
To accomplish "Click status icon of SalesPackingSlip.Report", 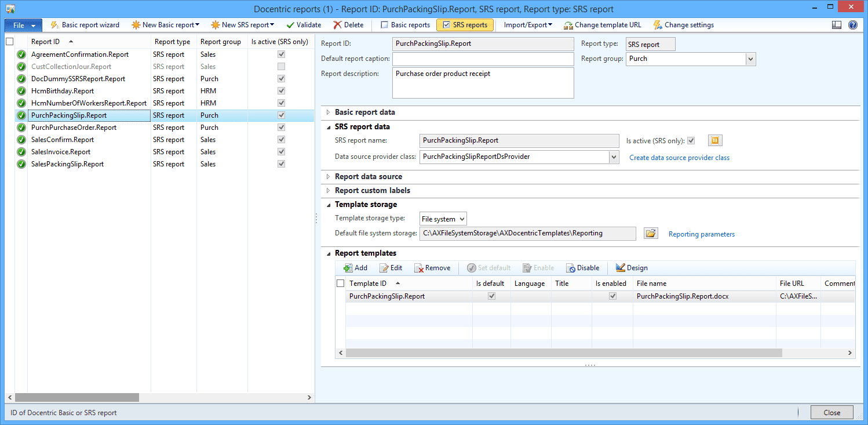I will click(x=21, y=164).
